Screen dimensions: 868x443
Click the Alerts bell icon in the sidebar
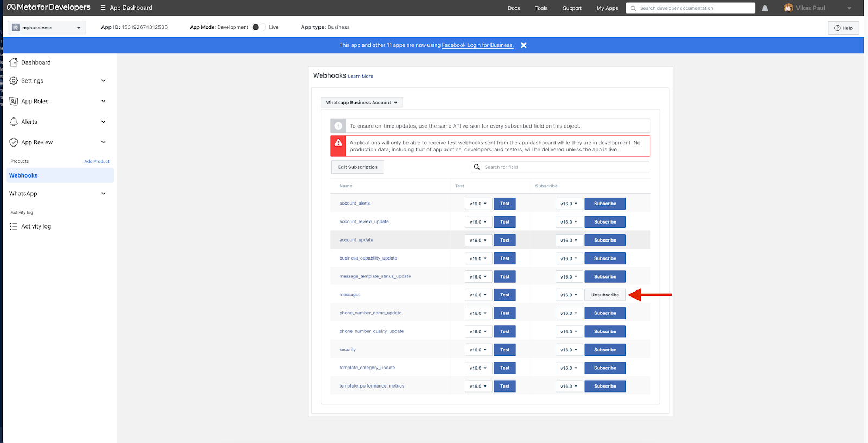[x=14, y=122]
